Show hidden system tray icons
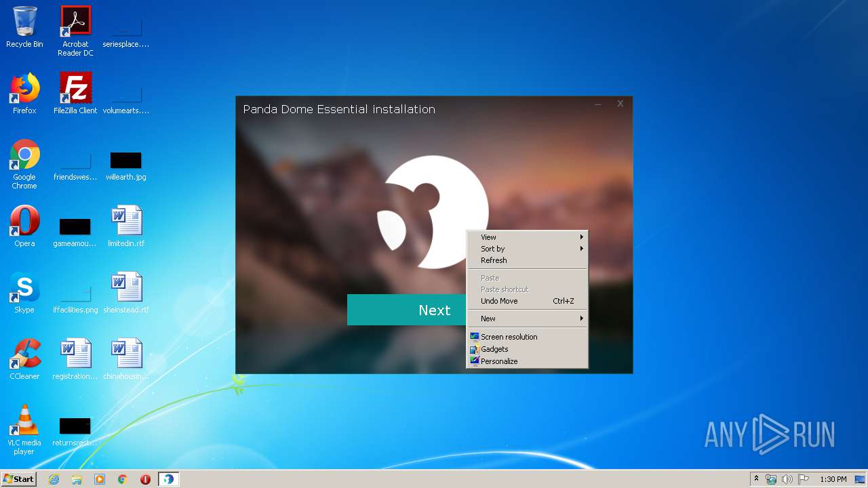 [x=756, y=479]
